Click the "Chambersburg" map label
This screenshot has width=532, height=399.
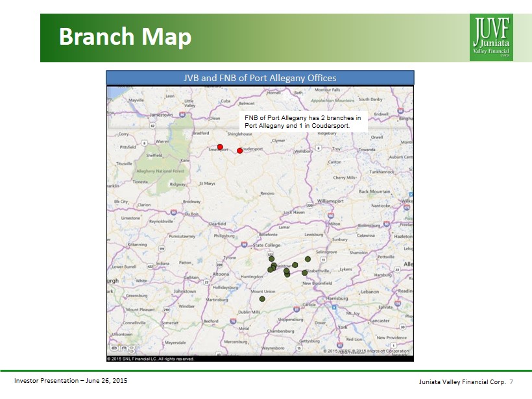click(x=280, y=331)
